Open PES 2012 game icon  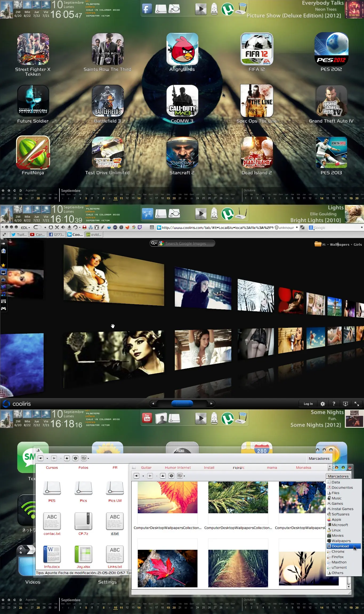click(x=331, y=49)
